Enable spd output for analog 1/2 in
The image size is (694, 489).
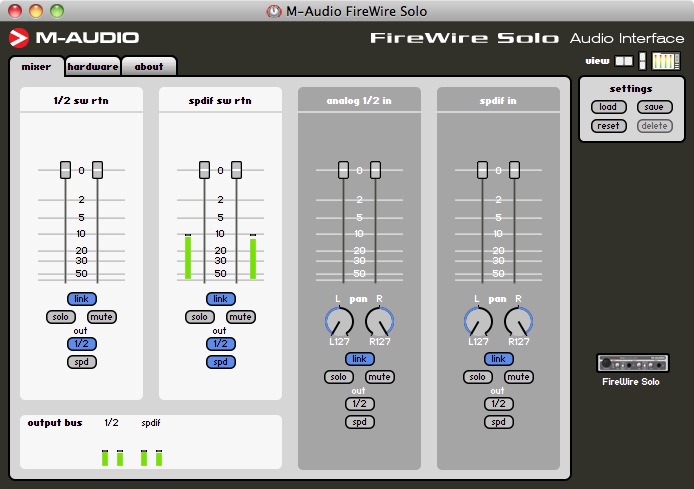(359, 422)
